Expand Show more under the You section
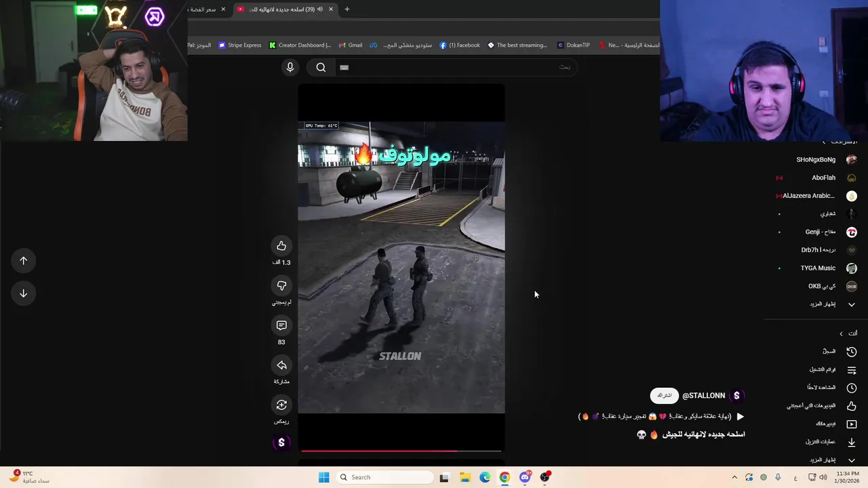The width and height of the screenshot is (868, 488). [833, 460]
